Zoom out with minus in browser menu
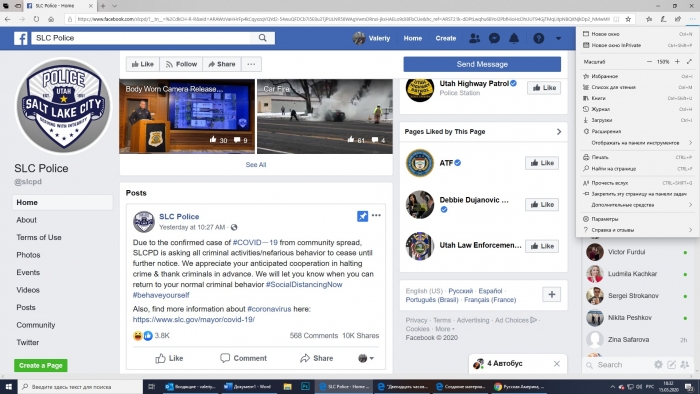The height and width of the screenshot is (394, 700). click(x=649, y=62)
